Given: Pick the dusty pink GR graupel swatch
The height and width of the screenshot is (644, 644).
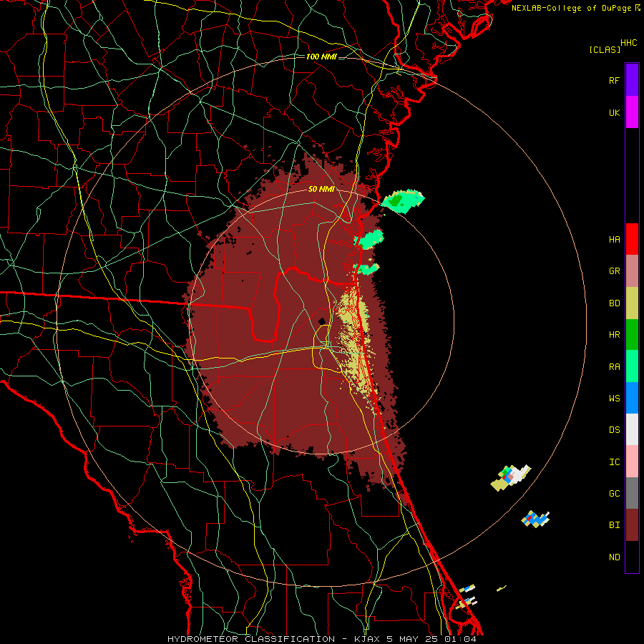Looking at the screenshot, I should click(632, 271).
